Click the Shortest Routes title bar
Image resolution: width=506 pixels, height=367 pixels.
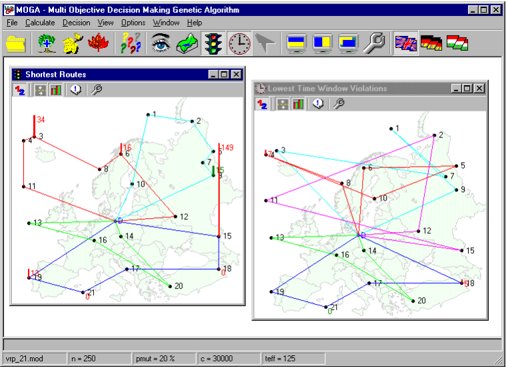click(127, 74)
